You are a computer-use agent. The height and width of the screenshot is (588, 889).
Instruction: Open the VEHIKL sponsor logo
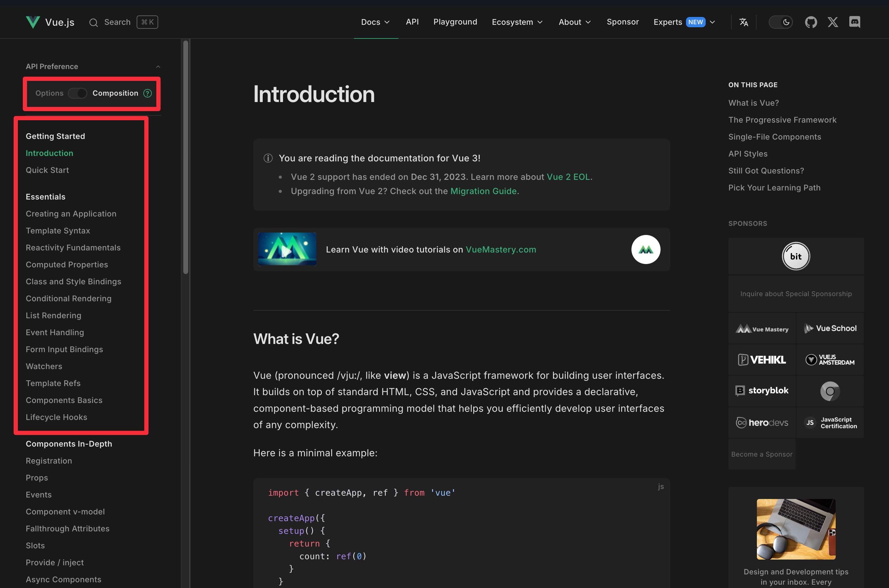tap(762, 360)
